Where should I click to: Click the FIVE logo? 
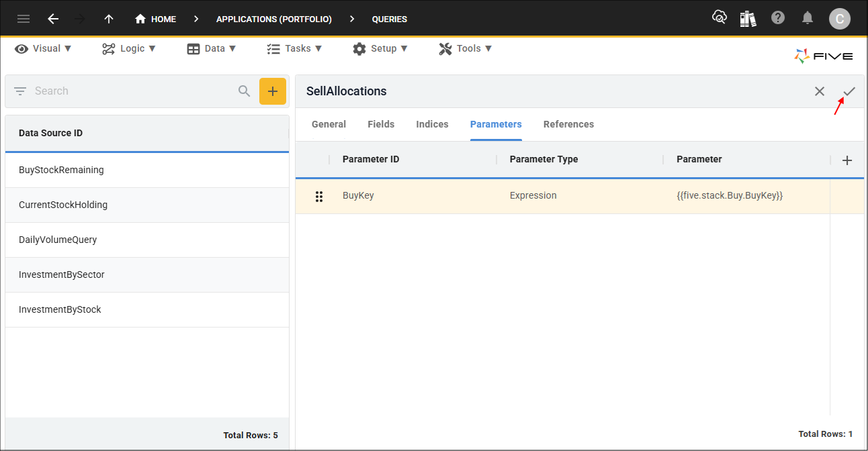pos(824,56)
